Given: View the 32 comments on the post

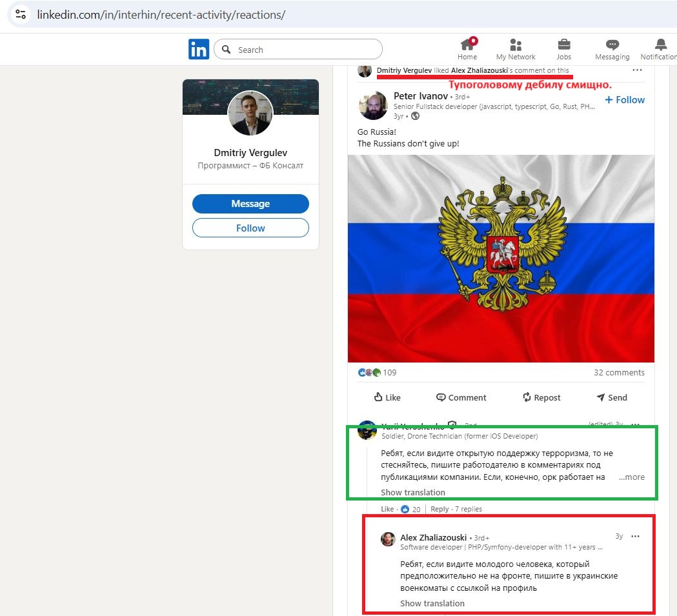Looking at the screenshot, I should pyautogui.click(x=619, y=372).
